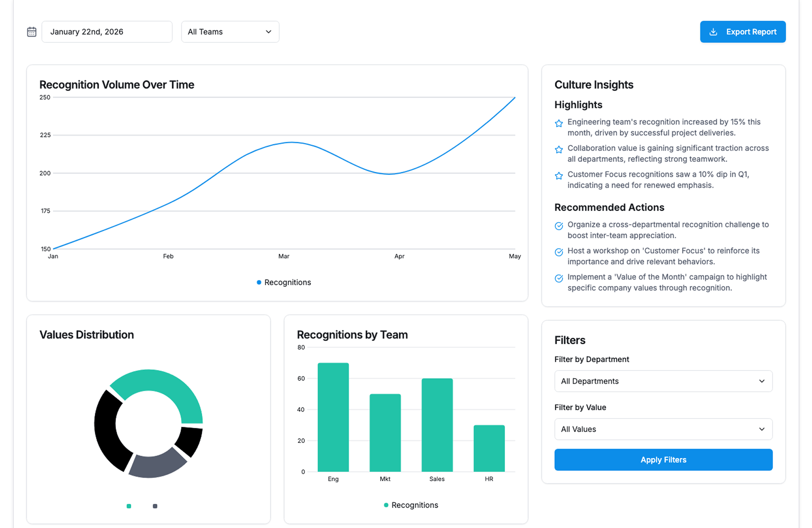Click check-circle icon for Value of the Month
The height and width of the screenshot is (528, 812).
click(559, 278)
